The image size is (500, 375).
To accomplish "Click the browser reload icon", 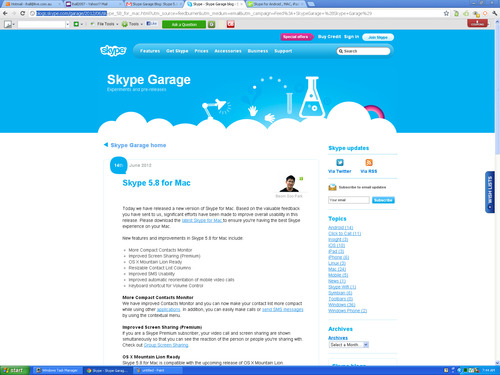I will pos(22,13).
